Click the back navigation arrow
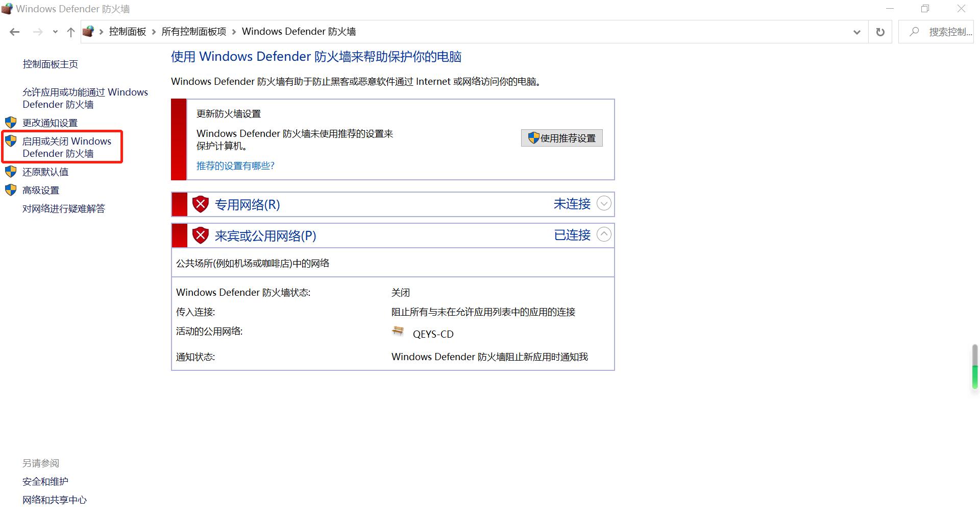Viewport: 980px width, 519px height. (14, 32)
